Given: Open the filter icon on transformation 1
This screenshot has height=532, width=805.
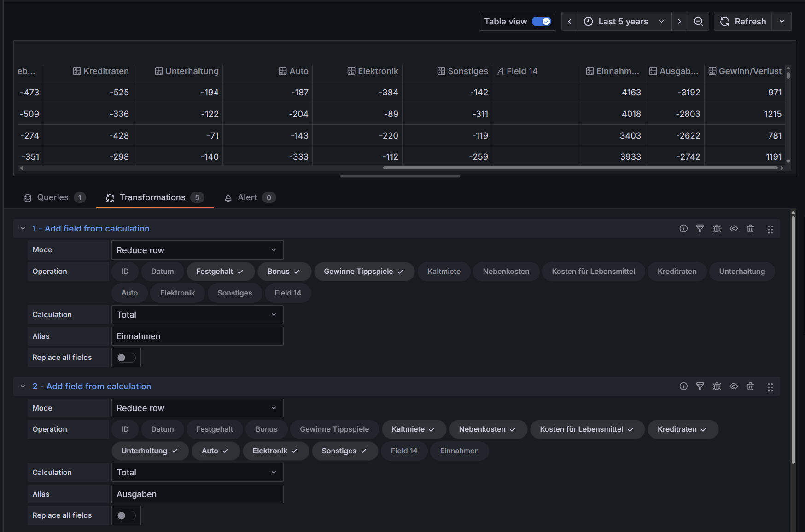Looking at the screenshot, I should (x=700, y=229).
